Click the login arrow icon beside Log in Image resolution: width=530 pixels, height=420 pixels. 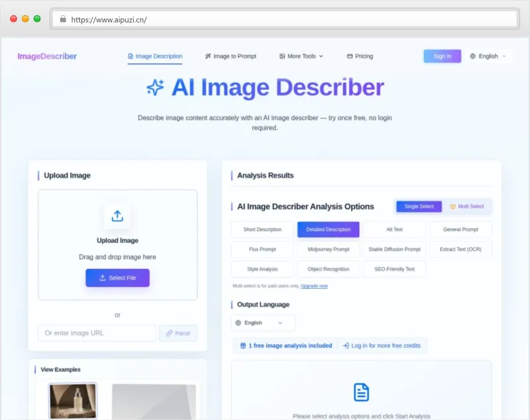pos(346,346)
